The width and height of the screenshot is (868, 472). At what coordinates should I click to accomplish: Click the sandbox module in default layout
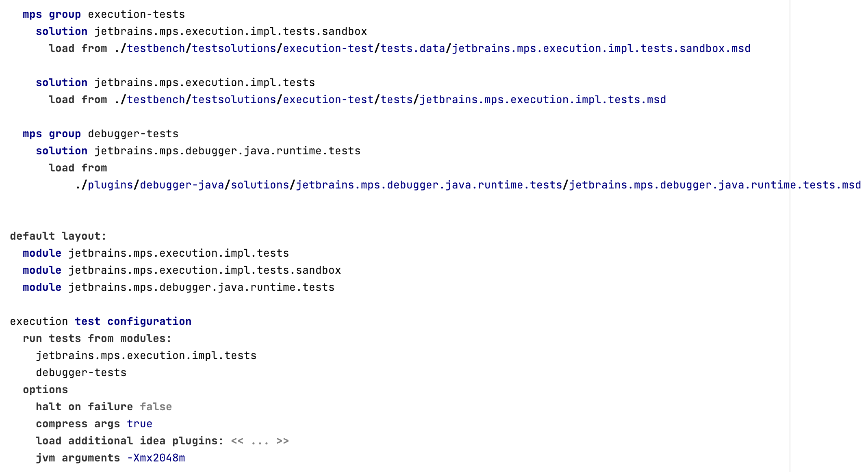click(x=204, y=271)
